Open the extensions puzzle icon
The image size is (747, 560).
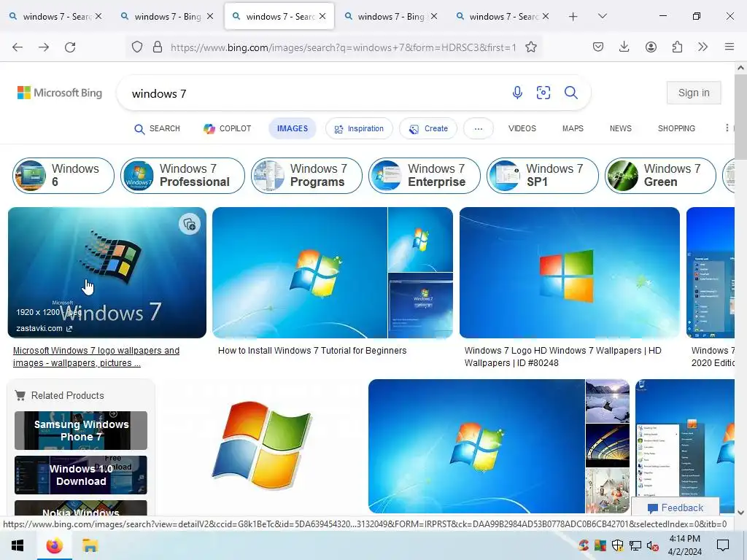coord(677,47)
